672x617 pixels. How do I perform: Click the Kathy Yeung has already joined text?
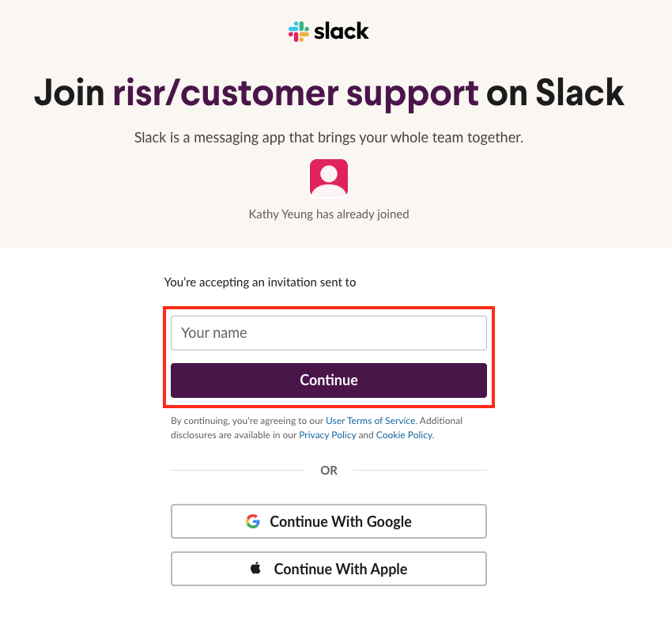(x=328, y=214)
